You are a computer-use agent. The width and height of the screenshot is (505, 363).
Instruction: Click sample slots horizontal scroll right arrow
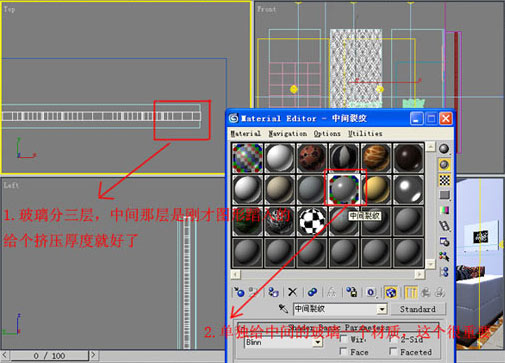click(419, 274)
